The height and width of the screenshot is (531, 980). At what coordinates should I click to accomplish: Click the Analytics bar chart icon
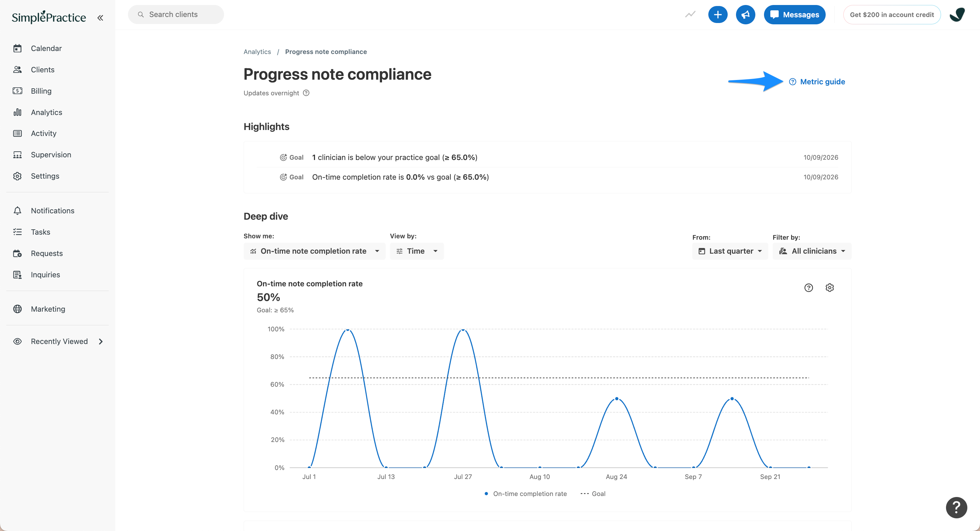click(17, 112)
